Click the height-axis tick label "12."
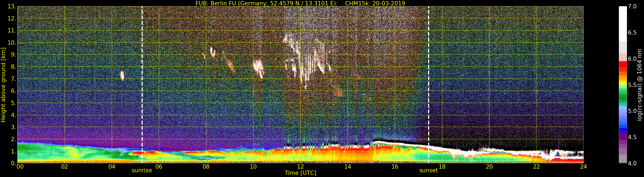Image resolution: width=644 pixels, height=177 pixels. point(12,18)
